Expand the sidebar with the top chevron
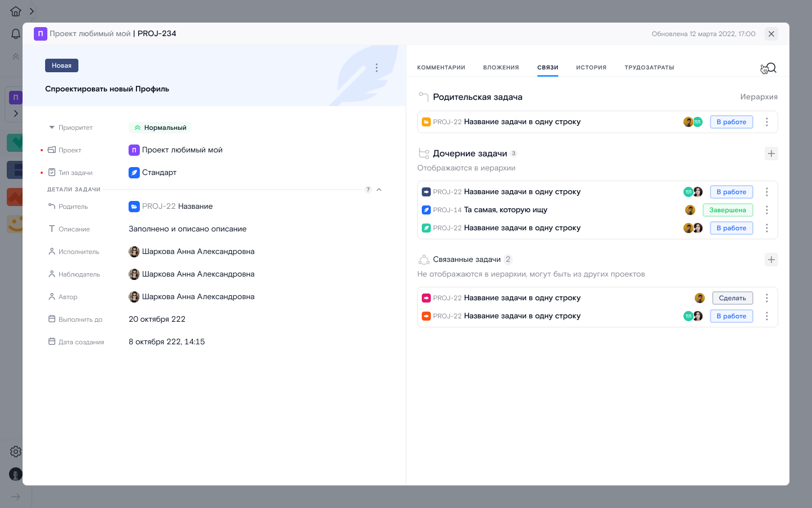 tap(32, 11)
